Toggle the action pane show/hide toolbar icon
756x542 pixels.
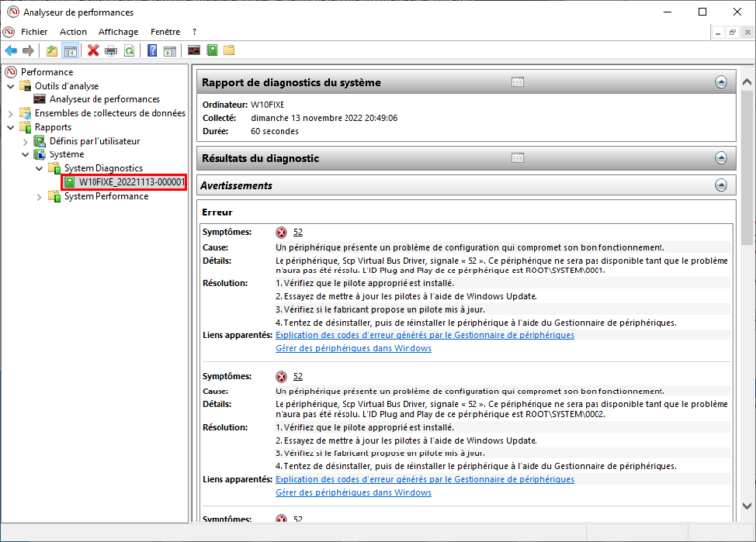(170, 50)
